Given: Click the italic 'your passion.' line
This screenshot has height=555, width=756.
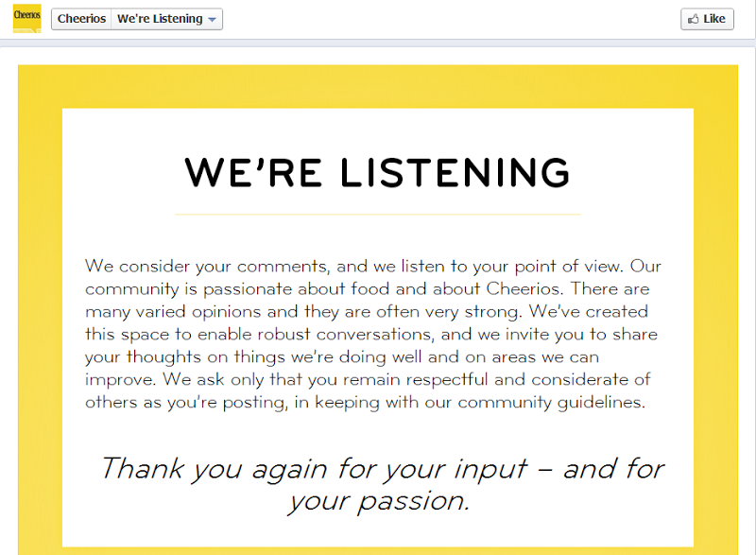Looking at the screenshot, I should [x=378, y=501].
